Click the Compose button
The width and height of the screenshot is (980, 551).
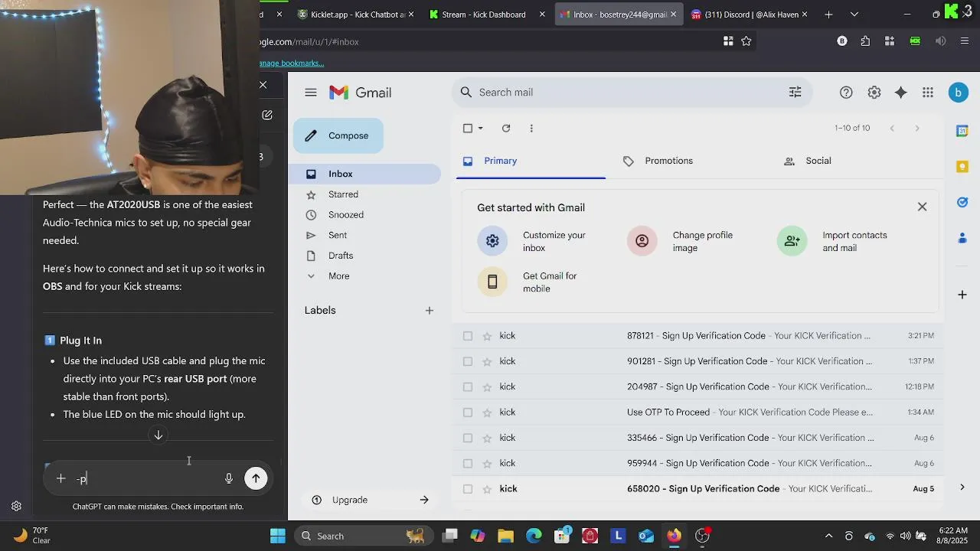pyautogui.click(x=338, y=135)
